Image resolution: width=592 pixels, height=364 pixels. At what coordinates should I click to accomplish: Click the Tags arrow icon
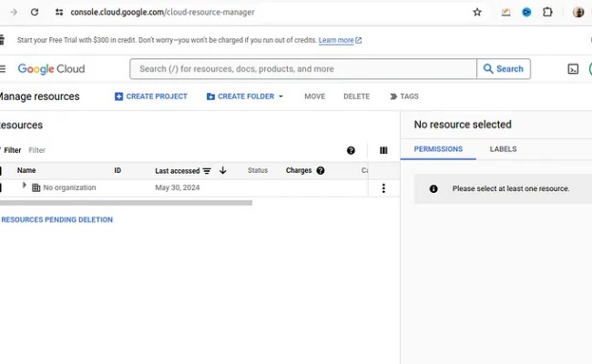(x=393, y=96)
